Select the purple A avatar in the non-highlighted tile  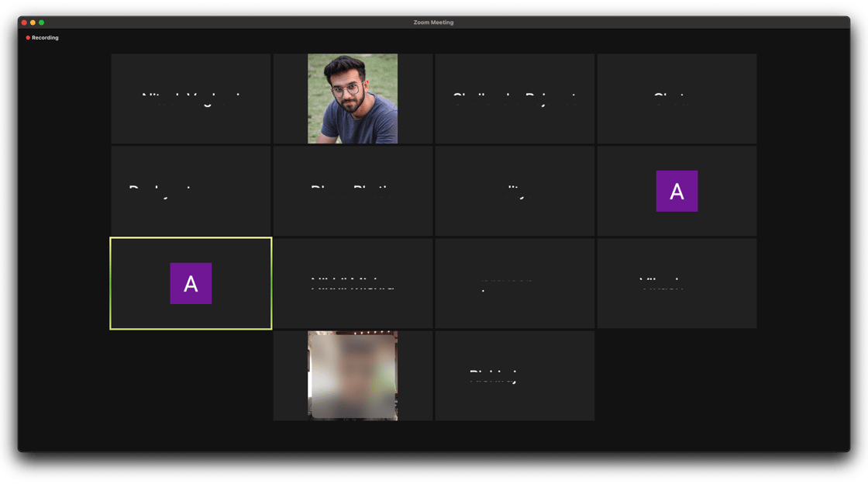677,191
